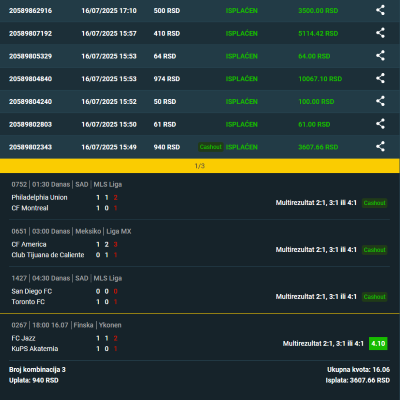Share ticket 20589802803 via share icon
This screenshot has width=400, height=400.
click(x=380, y=124)
